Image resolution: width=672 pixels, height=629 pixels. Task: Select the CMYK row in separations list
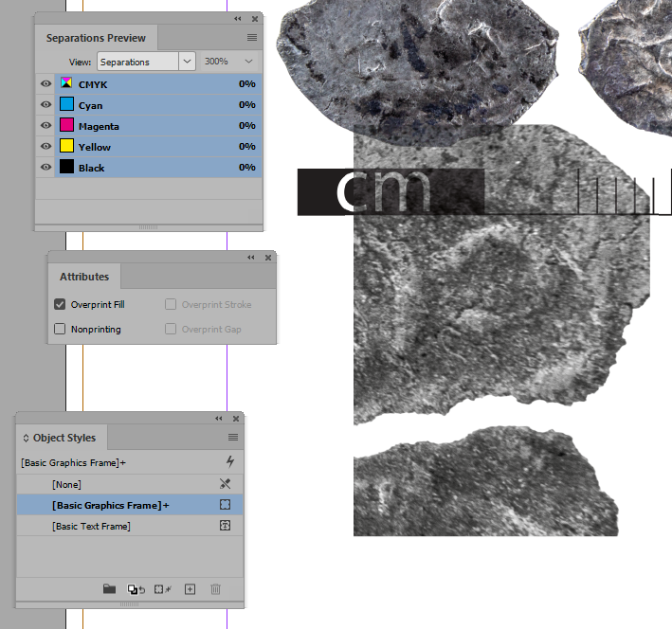158,84
